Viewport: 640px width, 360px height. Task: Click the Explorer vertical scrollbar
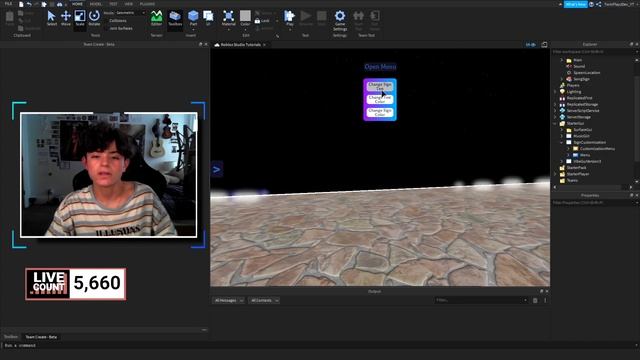click(x=637, y=120)
